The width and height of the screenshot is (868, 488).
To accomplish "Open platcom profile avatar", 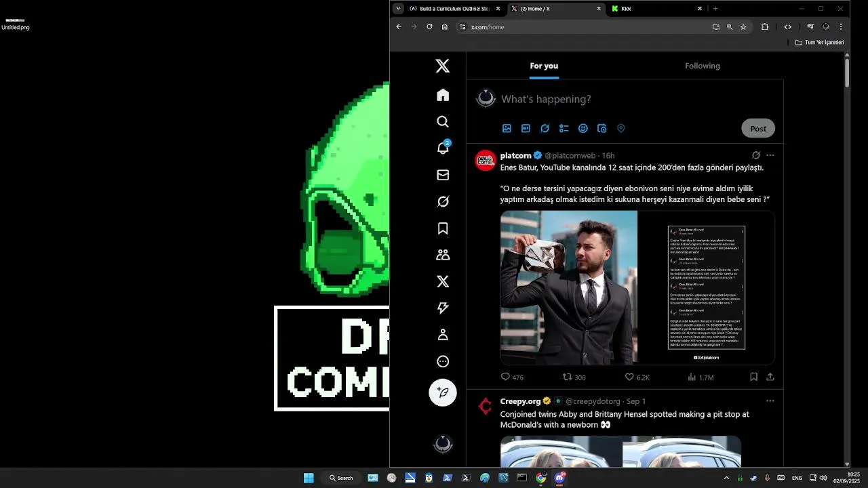I will click(x=486, y=161).
